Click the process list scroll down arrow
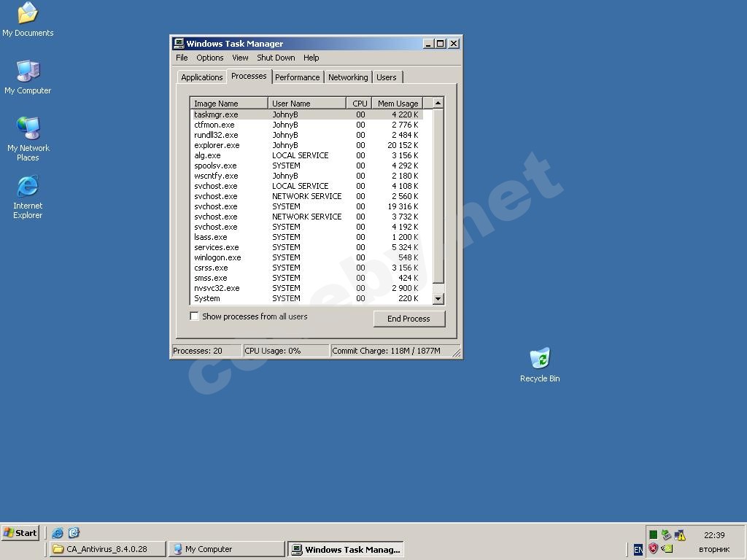 click(438, 298)
